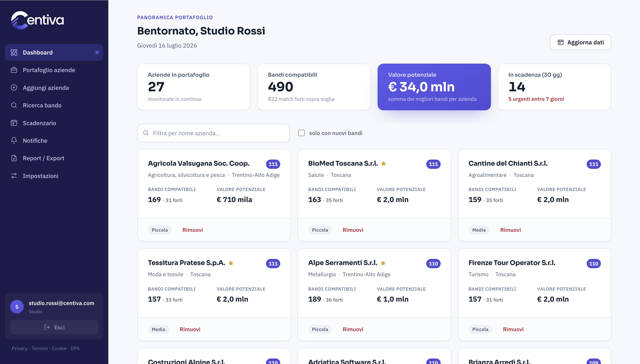Click the Scadenzario calendar icon
Viewport: 640px width, 364px height.
coord(14,123)
